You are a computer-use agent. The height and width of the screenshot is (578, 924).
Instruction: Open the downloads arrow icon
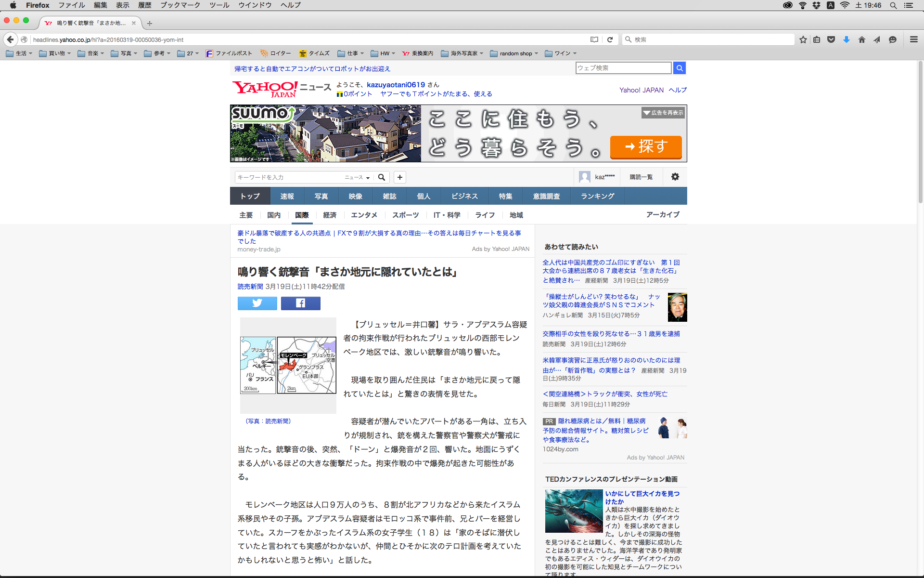846,39
